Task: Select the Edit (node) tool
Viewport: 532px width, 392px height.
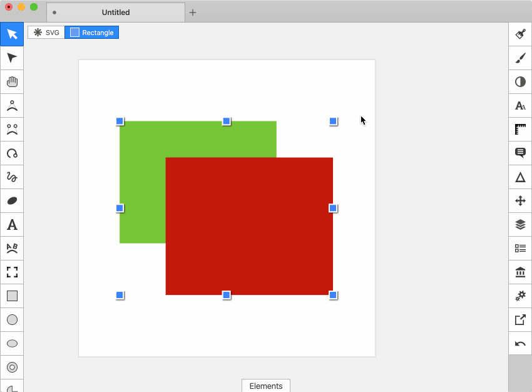Action: (12, 58)
